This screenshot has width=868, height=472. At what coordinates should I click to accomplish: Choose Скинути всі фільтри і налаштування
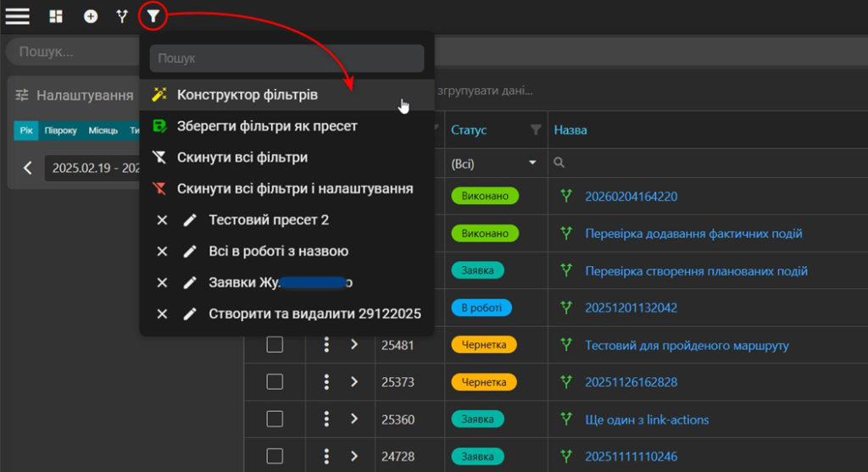pos(287,189)
